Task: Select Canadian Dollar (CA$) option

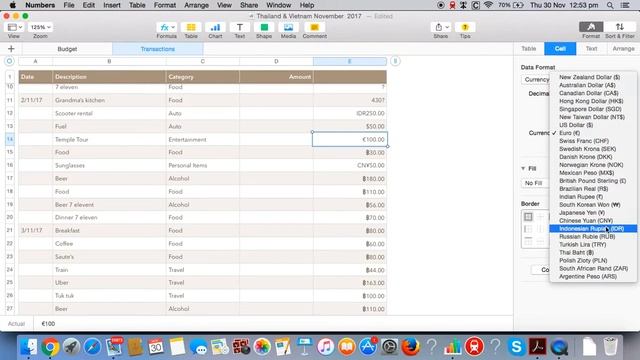Action: coord(593,93)
